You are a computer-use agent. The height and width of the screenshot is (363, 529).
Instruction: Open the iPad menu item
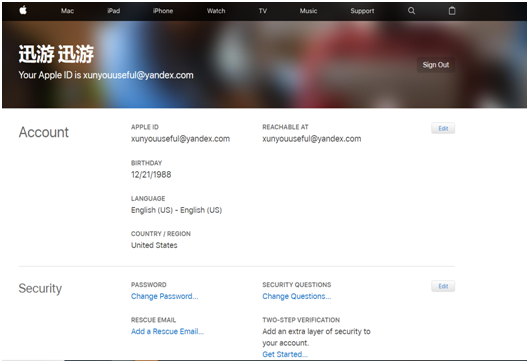[114, 11]
